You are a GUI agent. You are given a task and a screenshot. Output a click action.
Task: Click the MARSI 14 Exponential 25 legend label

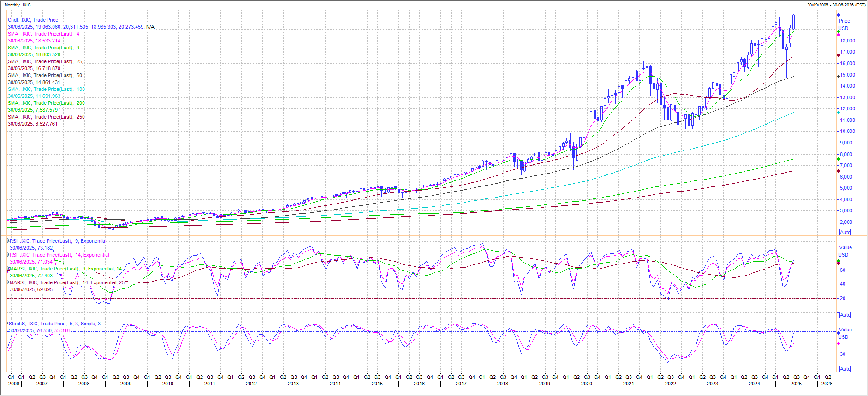(x=67, y=282)
